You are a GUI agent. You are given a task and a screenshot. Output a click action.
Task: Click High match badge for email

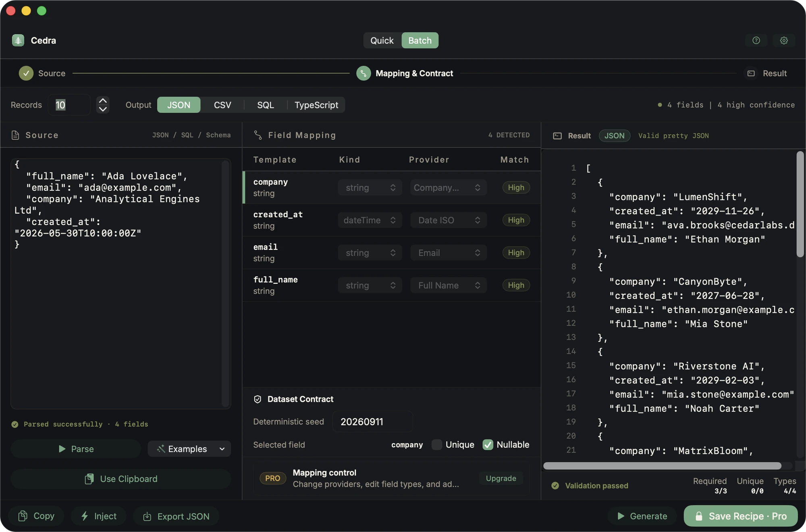pos(516,253)
